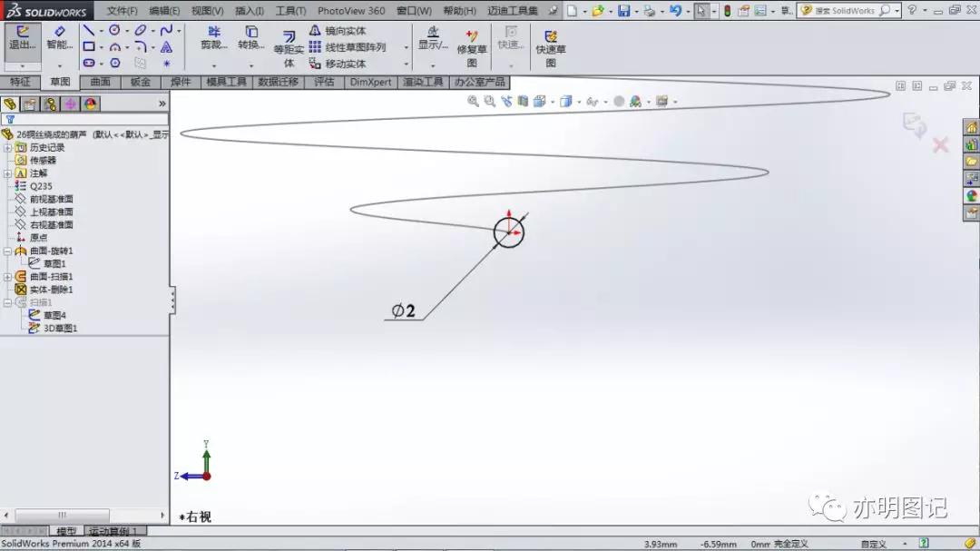980x551 pixels.
Task: Click the Zoom to Area icon
Action: pyautogui.click(x=489, y=102)
